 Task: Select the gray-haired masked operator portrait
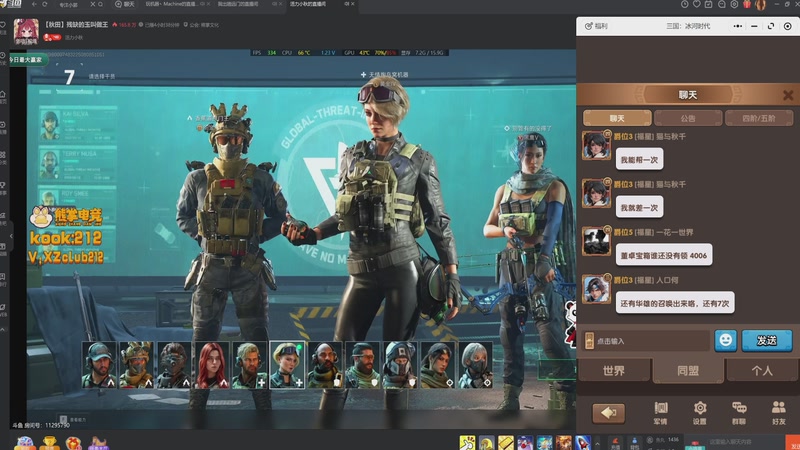pos(476,365)
